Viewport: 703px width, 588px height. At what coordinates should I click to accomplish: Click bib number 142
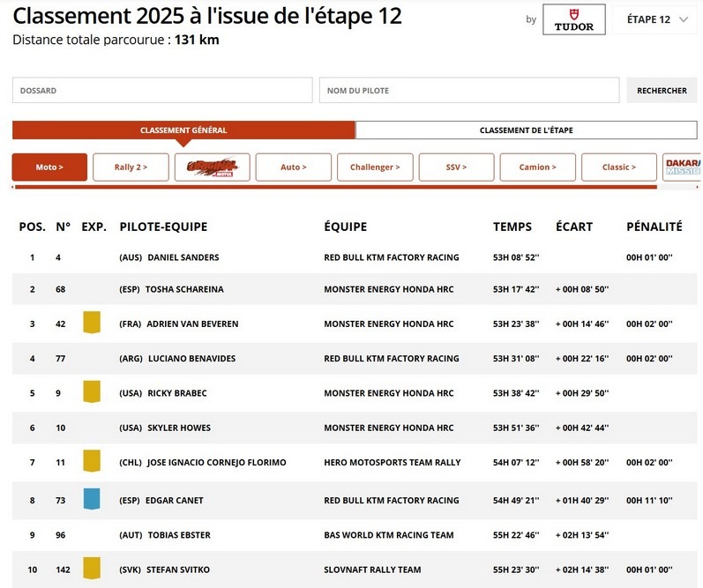(63, 569)
